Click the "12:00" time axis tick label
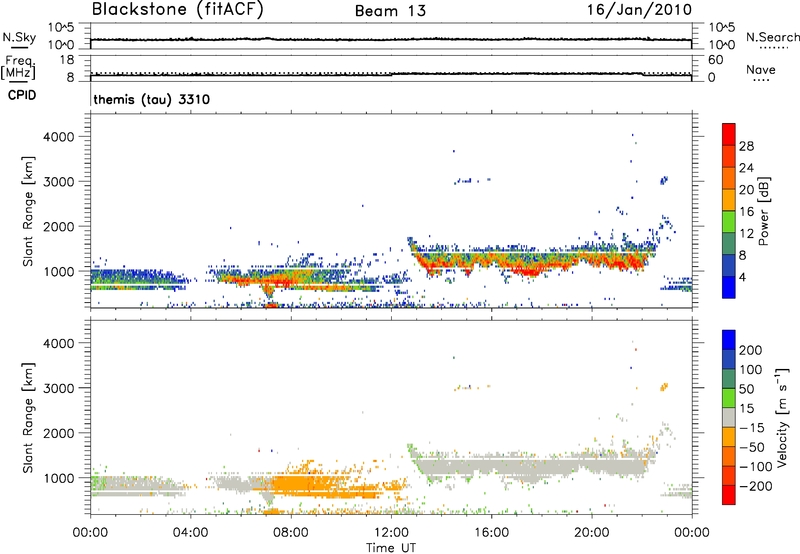Image resolution: width=800 pixels, height=554 pixels. coord(391,533)
